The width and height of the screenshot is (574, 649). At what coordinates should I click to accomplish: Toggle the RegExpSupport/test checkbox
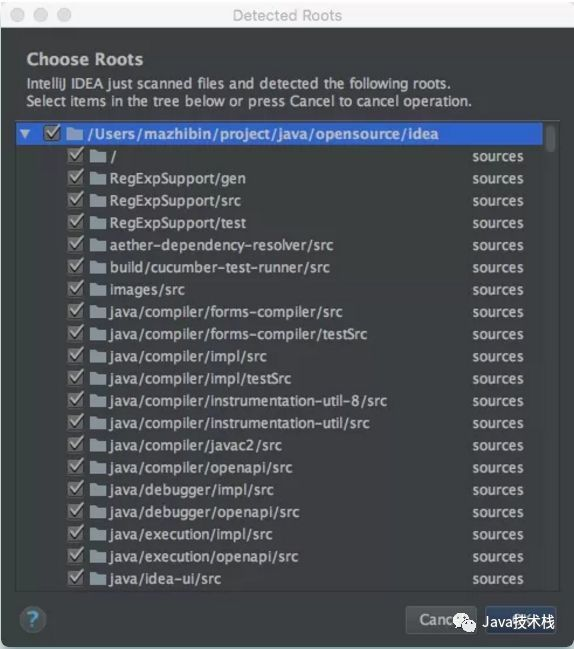(76, 222)
